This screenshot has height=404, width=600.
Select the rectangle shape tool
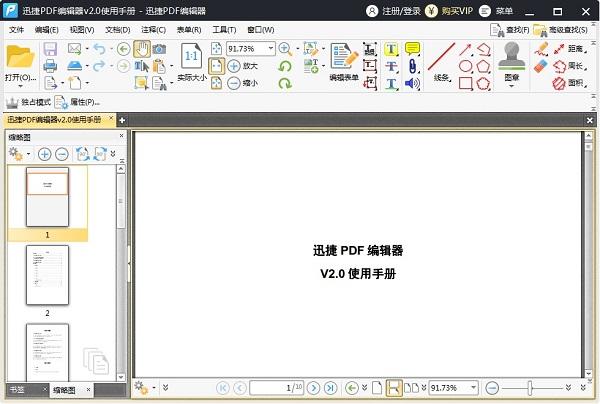465,83
